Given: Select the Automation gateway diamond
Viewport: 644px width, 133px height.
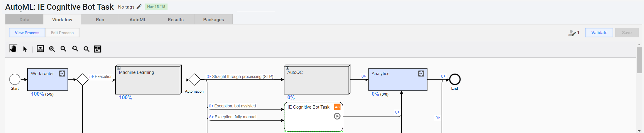Looking at the screenshot, I should (x=195, y=79).
